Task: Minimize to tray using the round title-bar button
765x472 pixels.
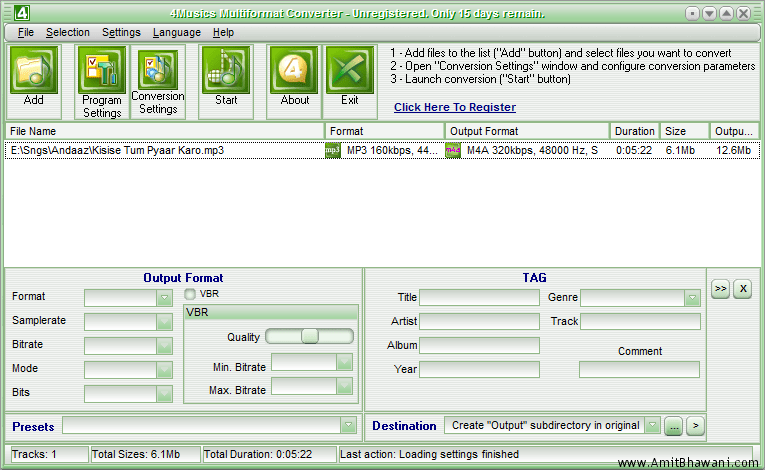Action: pos(692,14)
